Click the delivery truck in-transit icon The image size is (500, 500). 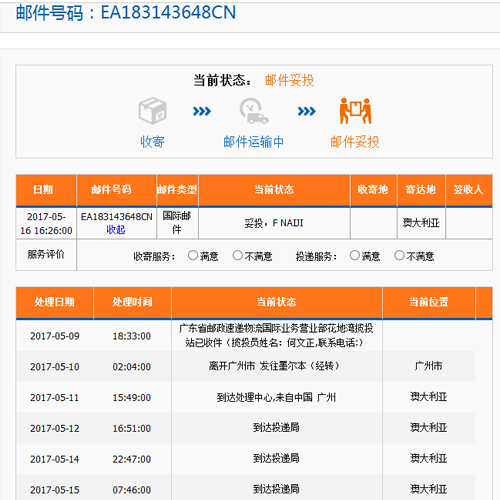click(254, 111)
